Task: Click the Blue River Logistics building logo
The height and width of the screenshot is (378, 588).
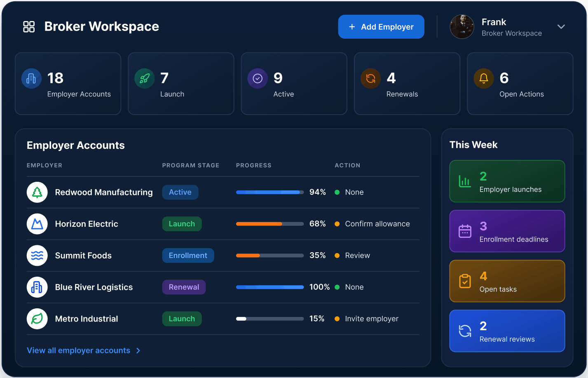Action: (x=37, y=287)
